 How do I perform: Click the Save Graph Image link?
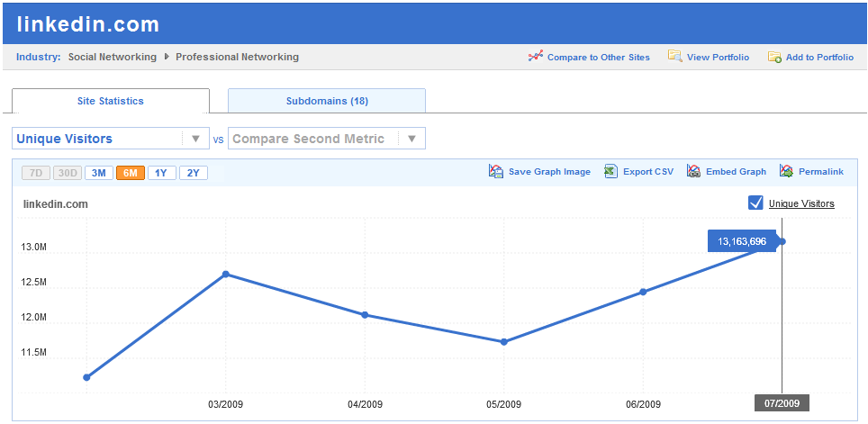[x=549, y=172]
